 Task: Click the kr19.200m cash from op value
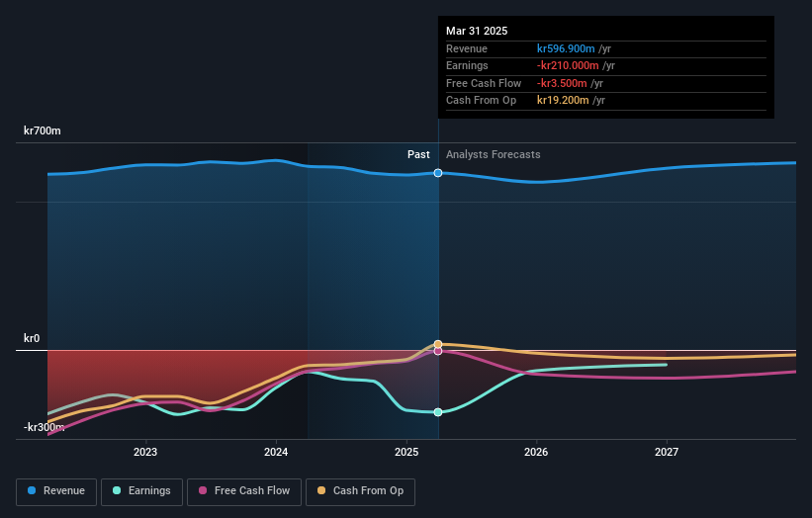pyautogui.click(x=563, y=101)
